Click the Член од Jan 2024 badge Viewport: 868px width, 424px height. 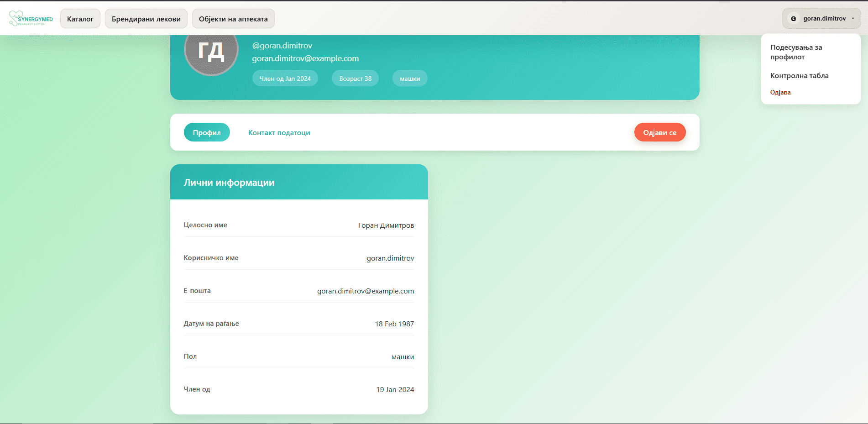point(285,79)
